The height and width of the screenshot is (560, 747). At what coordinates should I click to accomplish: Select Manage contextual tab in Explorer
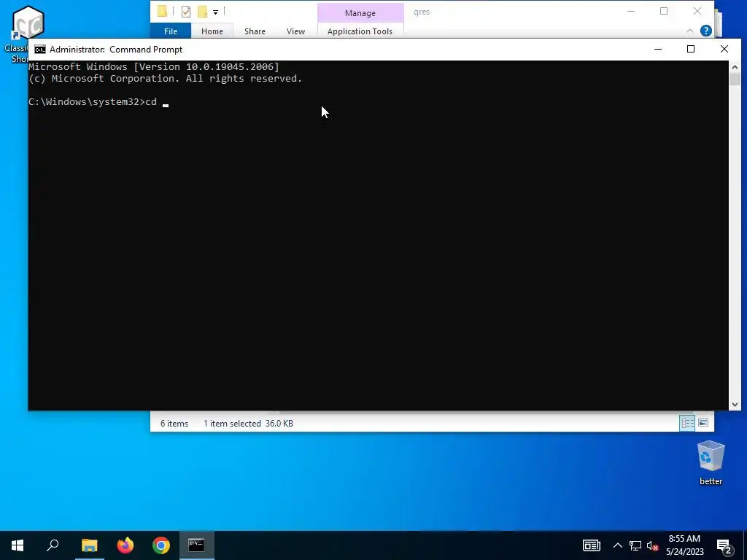[x=360, y=13]
